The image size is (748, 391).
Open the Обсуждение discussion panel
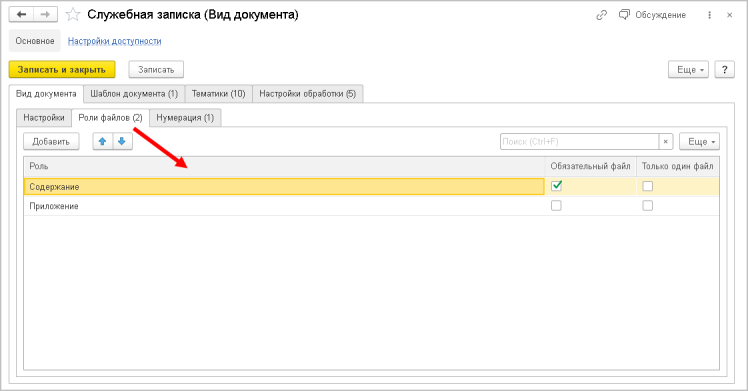(x=652, y=15)
